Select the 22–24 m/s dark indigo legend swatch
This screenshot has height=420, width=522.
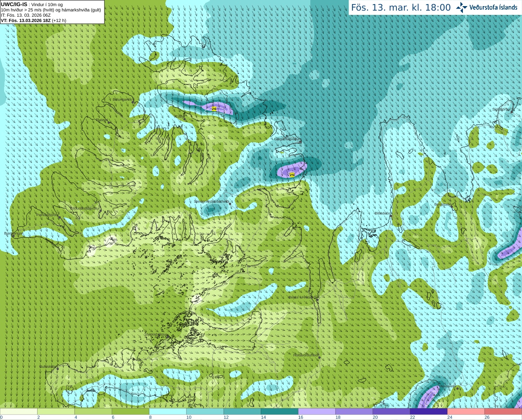[429, 411]
